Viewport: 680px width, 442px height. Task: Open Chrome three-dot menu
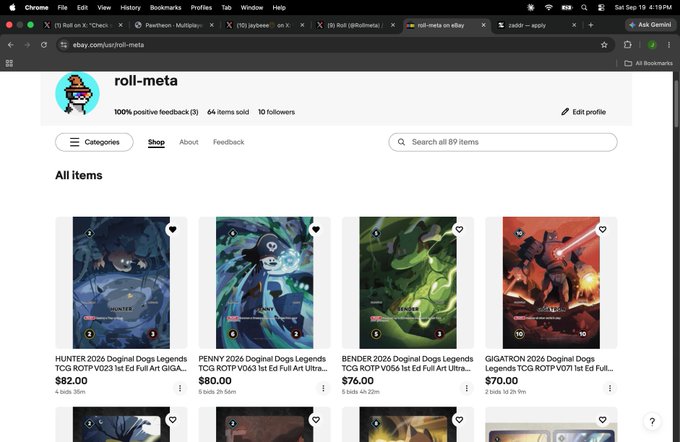(x=669, y=45)
